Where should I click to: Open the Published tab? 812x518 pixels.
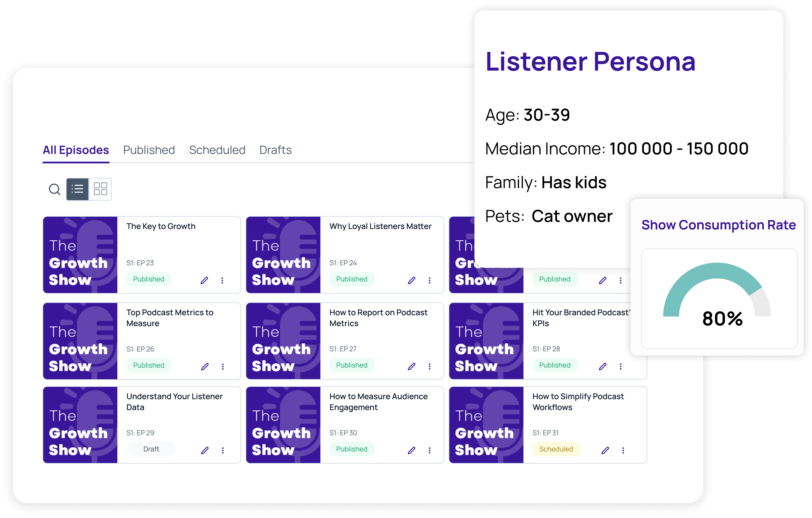[149, 150]
